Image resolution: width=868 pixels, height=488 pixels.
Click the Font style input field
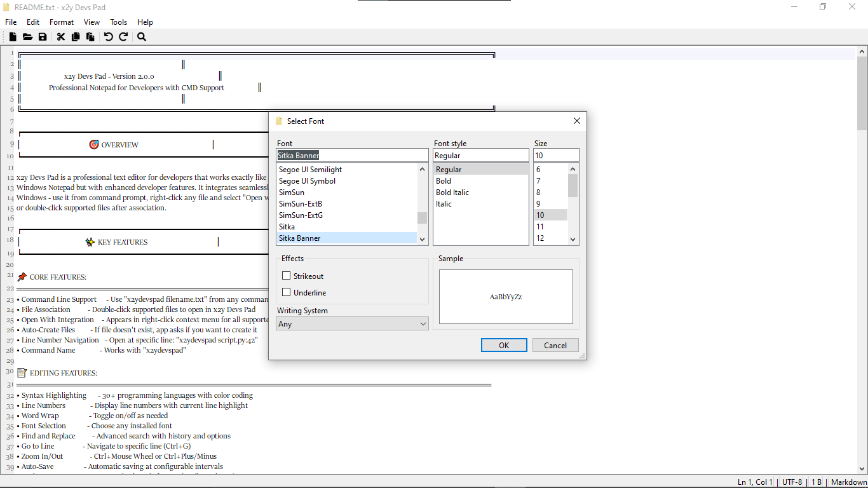pos(481,155)
